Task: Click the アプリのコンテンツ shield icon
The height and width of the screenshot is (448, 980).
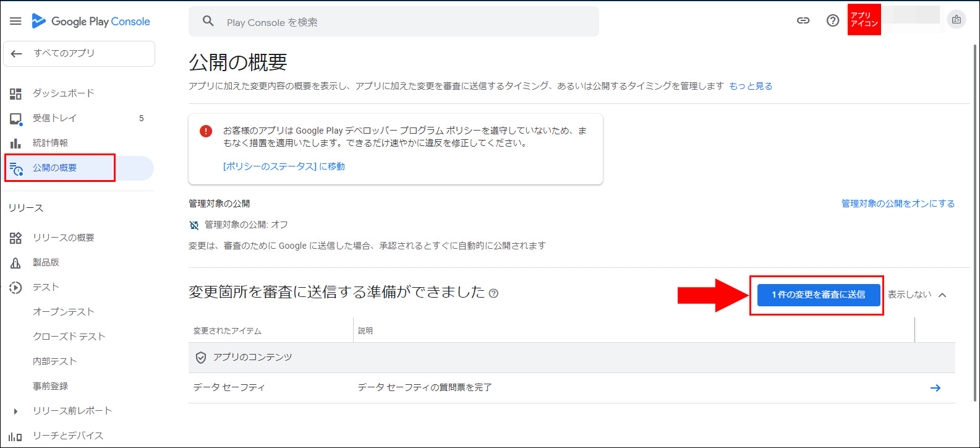Action: [200, 358]
